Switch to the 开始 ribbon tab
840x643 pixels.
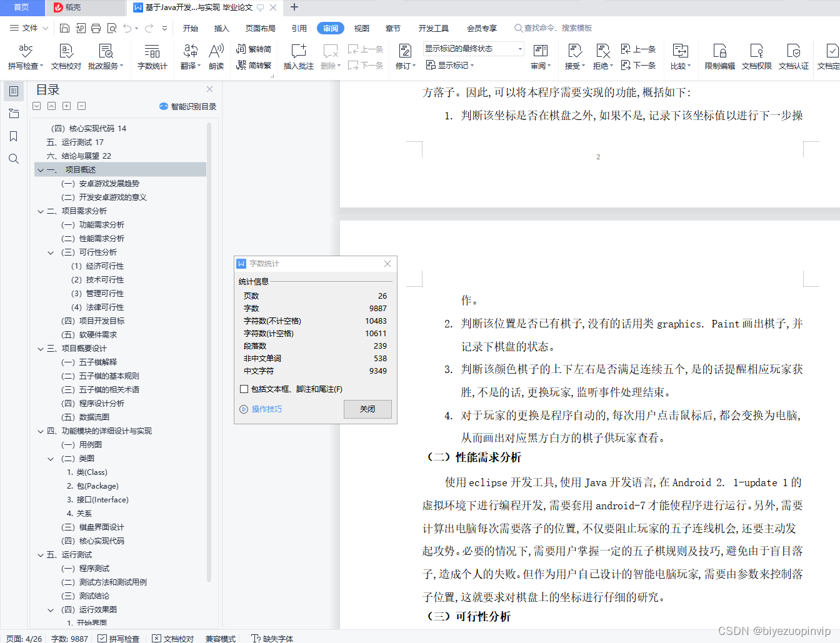point(191,28)
